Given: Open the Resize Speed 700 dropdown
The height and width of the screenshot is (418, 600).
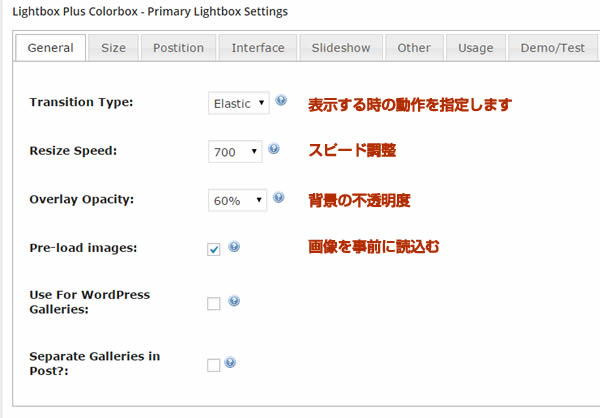Looking at the screenshot, I should pos(235,152).
